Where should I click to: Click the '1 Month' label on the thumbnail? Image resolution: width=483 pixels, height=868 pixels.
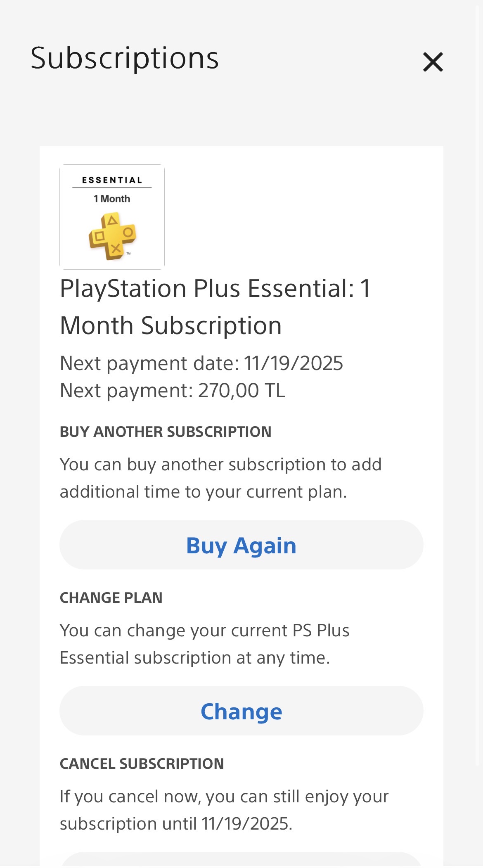point(112,199)
